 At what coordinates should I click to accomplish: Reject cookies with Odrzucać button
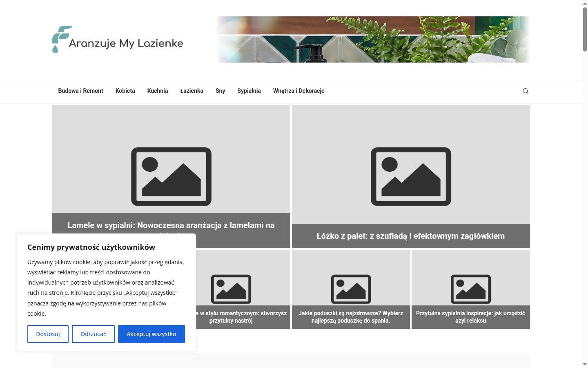(x=93, y=334)
